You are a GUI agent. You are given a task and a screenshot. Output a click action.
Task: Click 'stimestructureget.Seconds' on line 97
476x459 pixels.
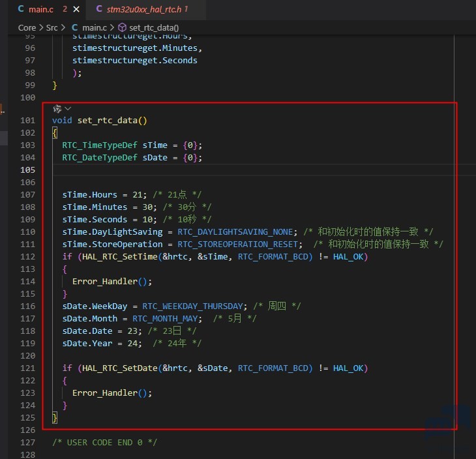[x=135, y=61]
